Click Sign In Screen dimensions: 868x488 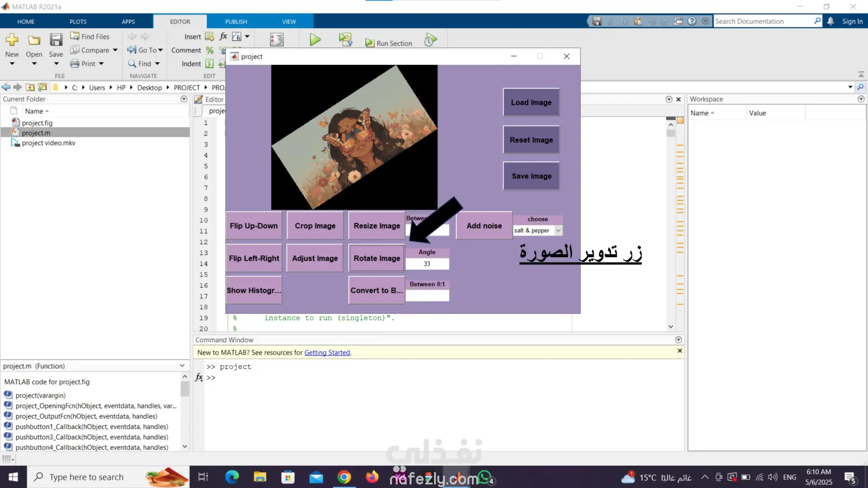[852, 21]
